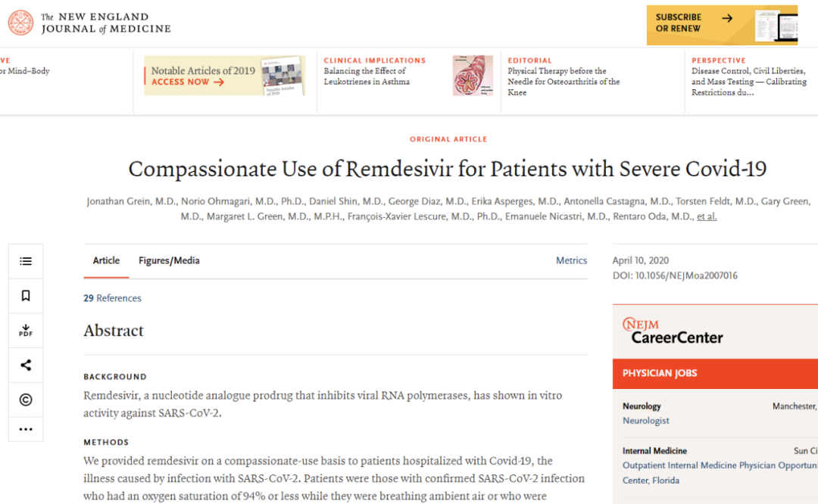This screenshot has width=818, height=504.
Task: Click the NEJM logo seal
Action: (21, 23)
